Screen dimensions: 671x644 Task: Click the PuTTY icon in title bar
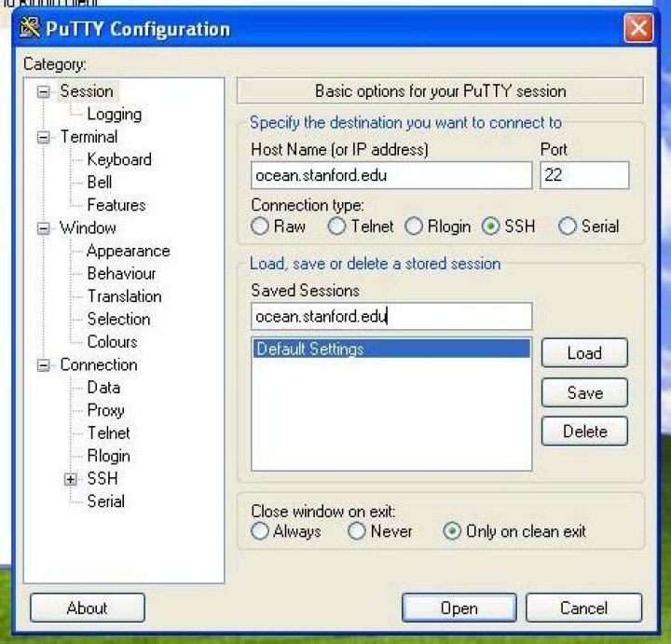pos(30,28)
